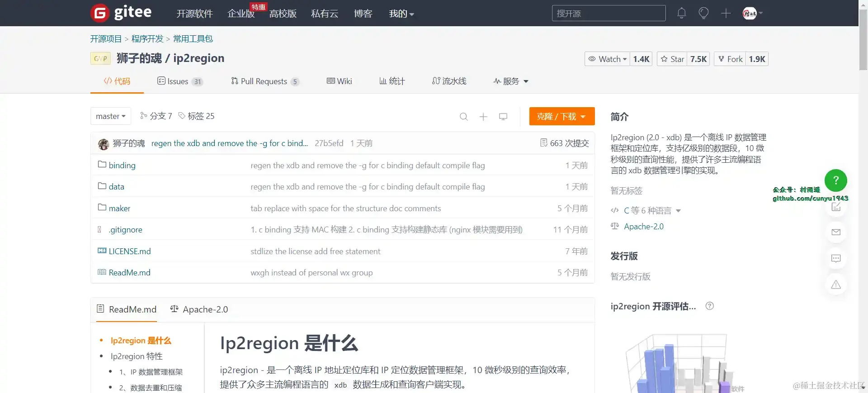Open the Web IDE monitor icon
The width and height of the screenshot is (868, 393).
(x=503, y=117)
